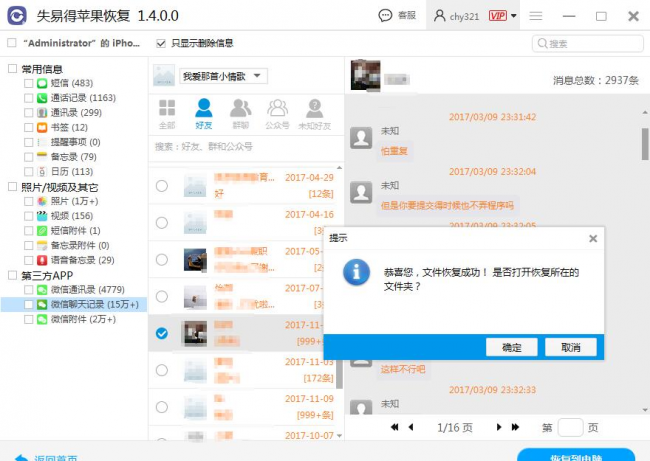Click the 通讯录 contacts icon
650x461 pixels.
click(x=42, y=113)
